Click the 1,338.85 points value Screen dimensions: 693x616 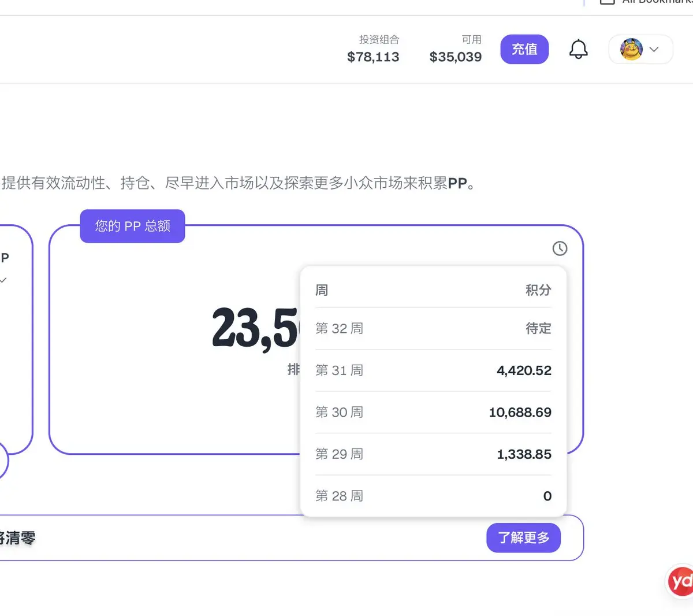pyautogui.click(x=524, y=454)
